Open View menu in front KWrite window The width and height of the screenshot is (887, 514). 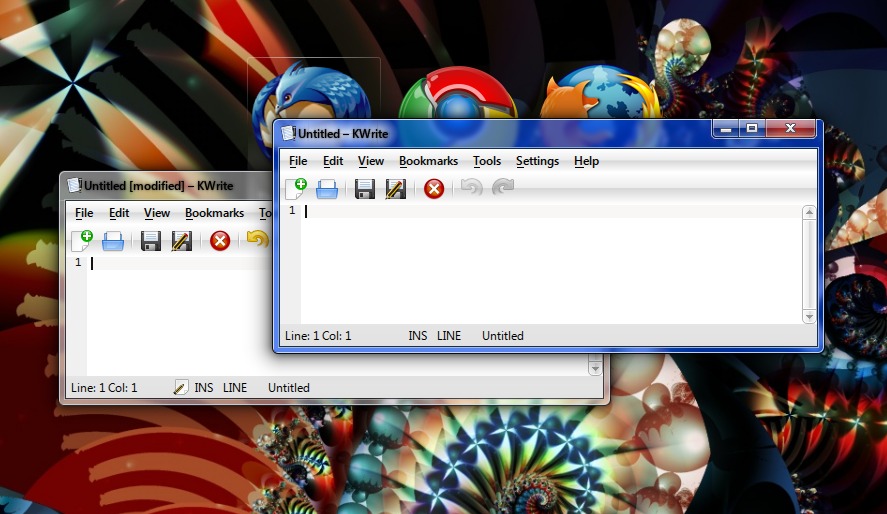371,161
